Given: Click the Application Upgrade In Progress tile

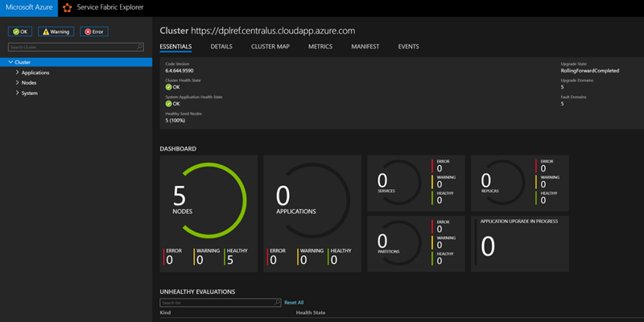Looking at the screenshot, I should click(520, 244).
